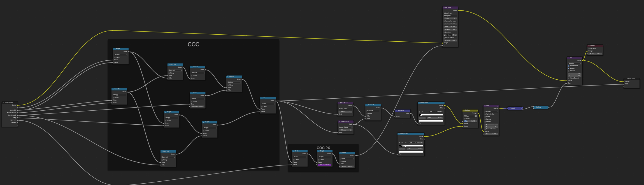Open Bokeh Type Hexagonal dropdown

pos(450,16)
